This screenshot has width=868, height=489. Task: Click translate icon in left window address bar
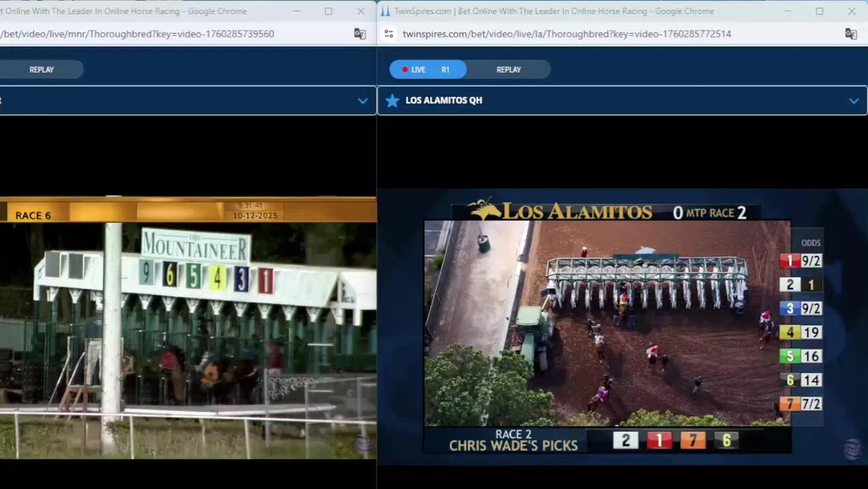coord(360,34)
